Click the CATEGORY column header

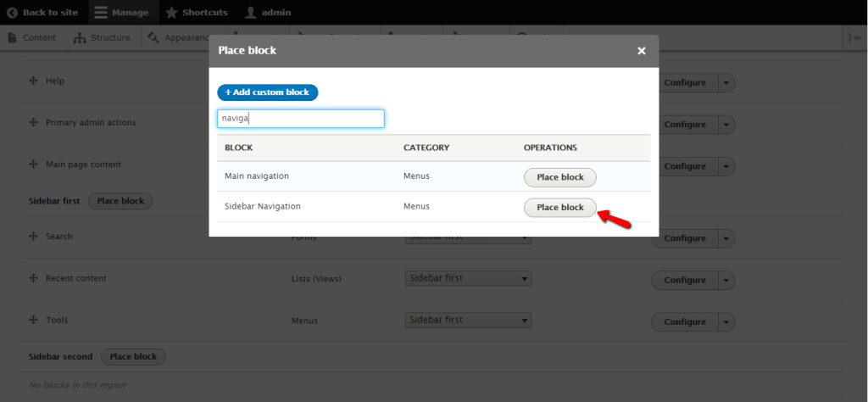(x=426, y=148)
